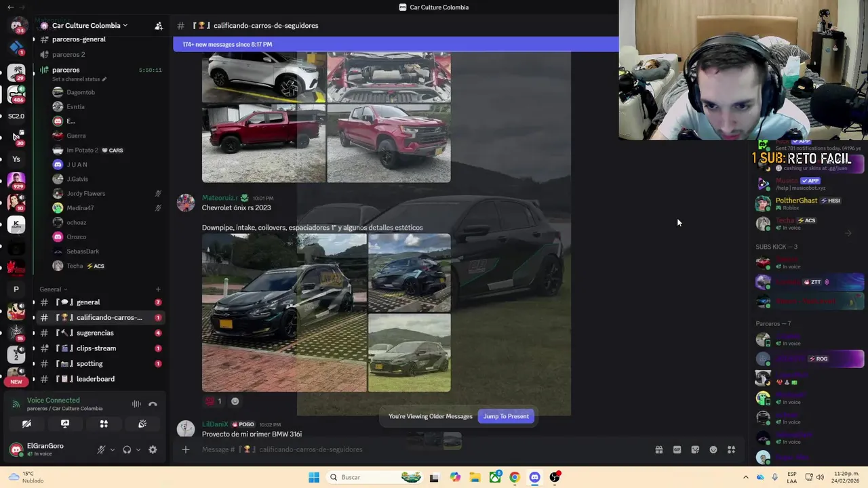This screenshot has width=868, height=488.
Task: Click Windows Start button
Action: pos(314,477)
